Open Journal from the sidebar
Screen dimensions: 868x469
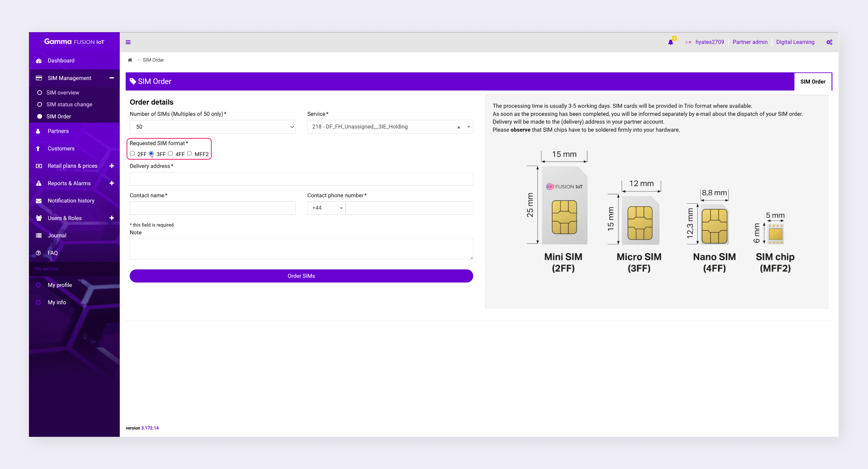coord(57,236)
